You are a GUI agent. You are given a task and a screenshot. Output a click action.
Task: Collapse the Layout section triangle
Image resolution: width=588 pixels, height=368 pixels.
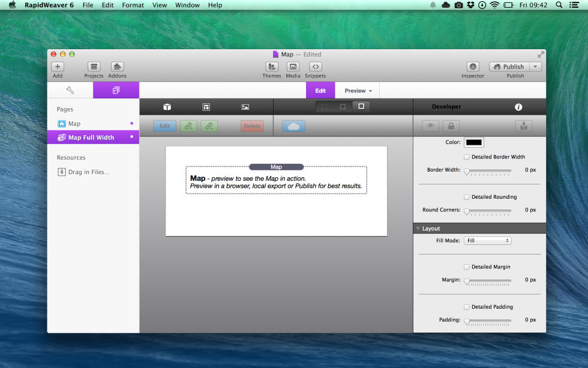click(x=418, y=229)
